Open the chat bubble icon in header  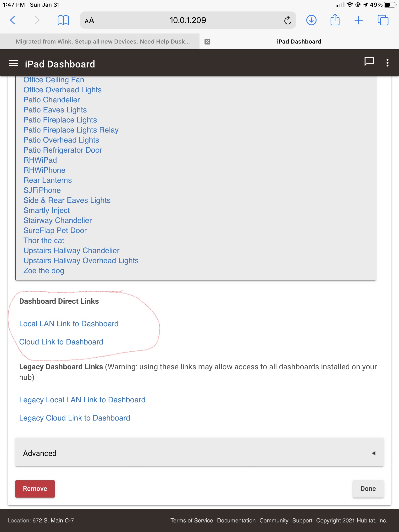(369, 61)
